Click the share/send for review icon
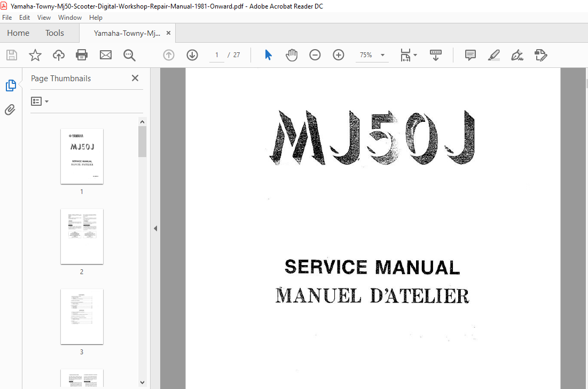Viewport: 588px width, 389px height. pyautogui.click(x=540, y=55)
